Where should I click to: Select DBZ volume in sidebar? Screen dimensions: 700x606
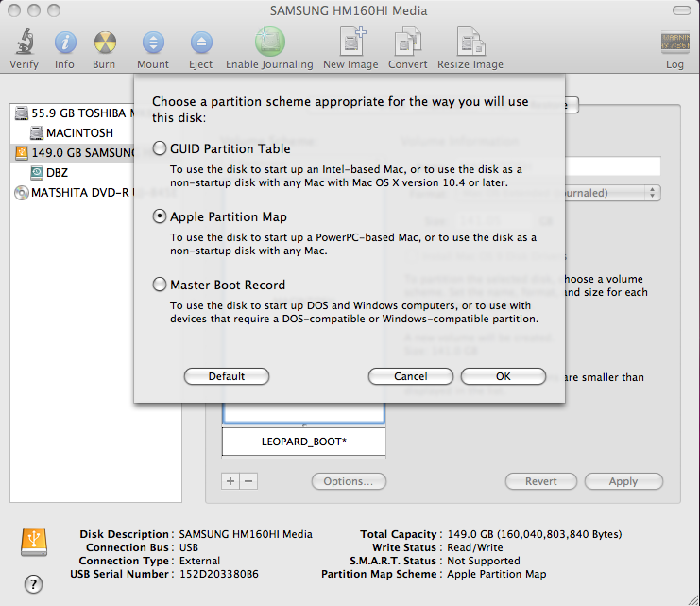pyautogui.click(x=74, y=172)
